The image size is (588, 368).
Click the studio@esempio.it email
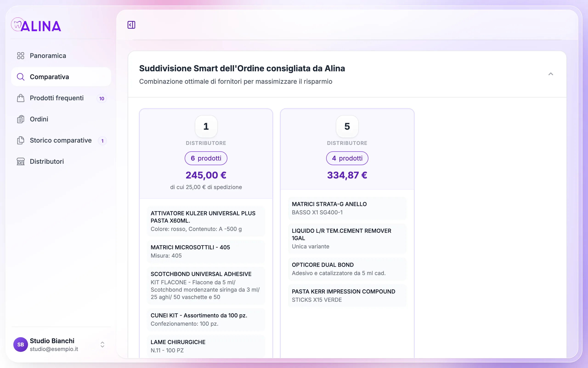(54, 349)
